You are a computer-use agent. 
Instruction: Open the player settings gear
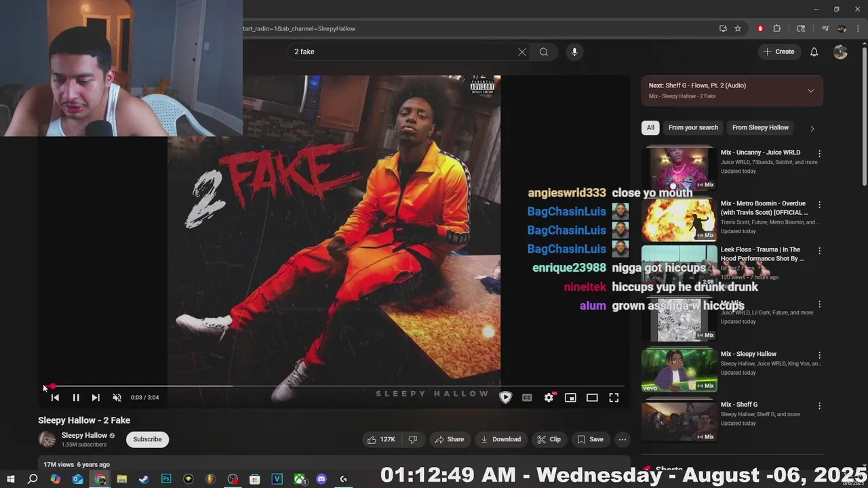(549, 398)
